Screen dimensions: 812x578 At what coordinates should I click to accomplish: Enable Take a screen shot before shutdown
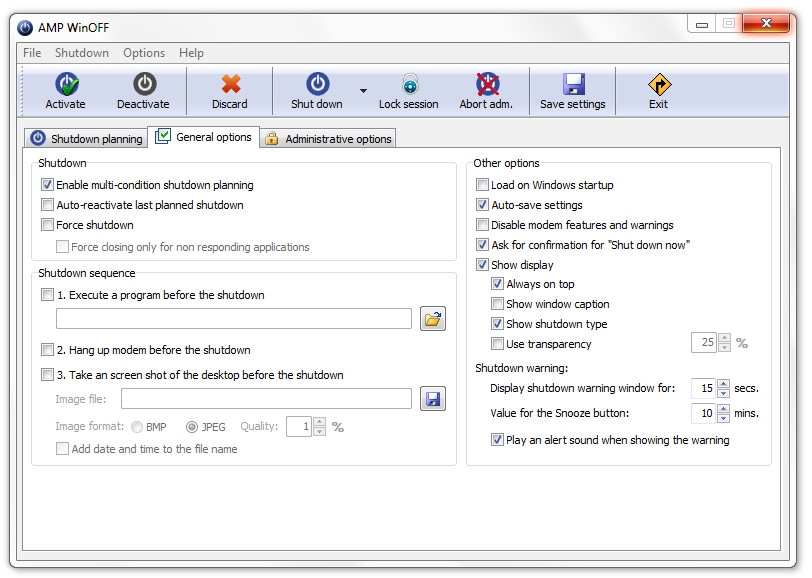[47, 374]
